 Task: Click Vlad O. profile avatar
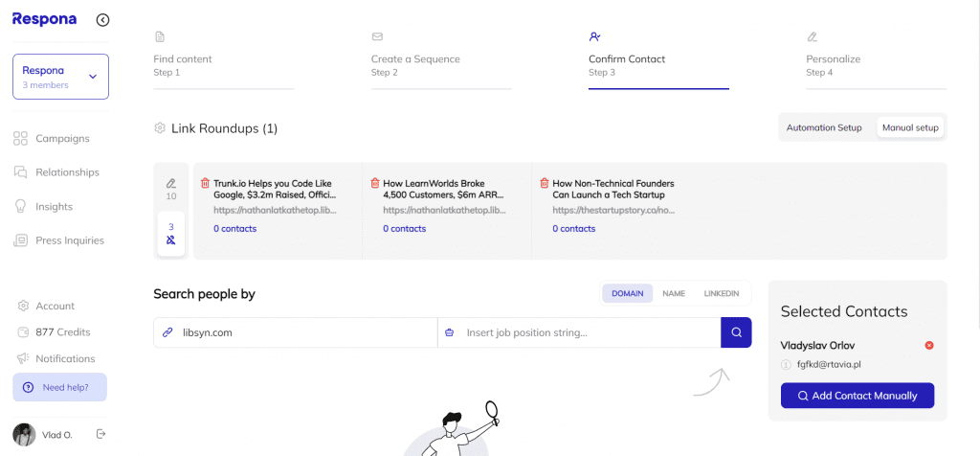[24, 435]
